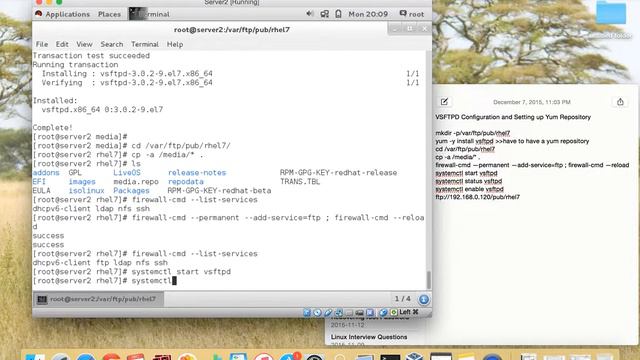This screenshot has width=640, height=360.
Task: Click the blue square video capture status icon
Action: pos(370,312)
